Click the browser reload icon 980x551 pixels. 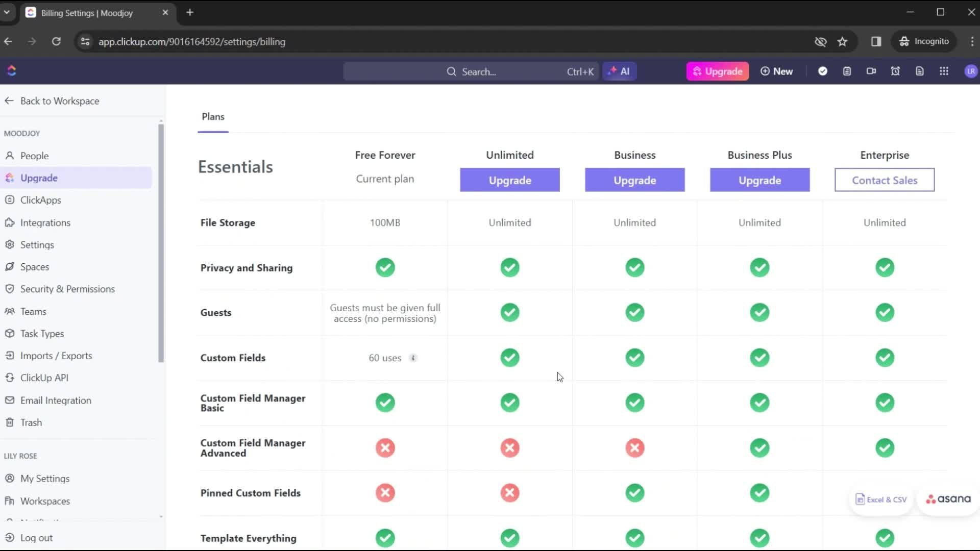click(x=57, y=41)
